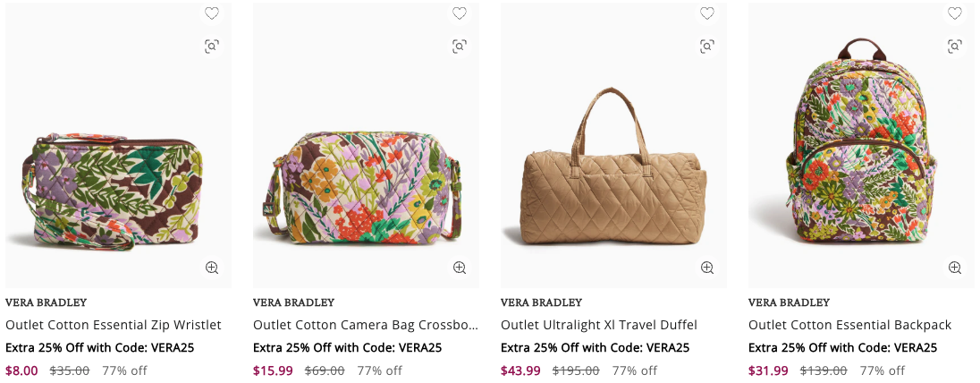Zoom icon on Essential Backpack image

955,268
